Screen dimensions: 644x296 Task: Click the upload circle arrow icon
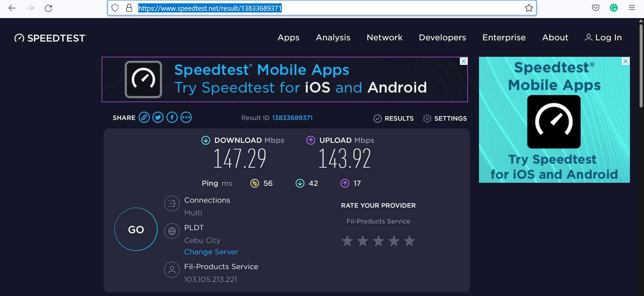click(311, 140)
